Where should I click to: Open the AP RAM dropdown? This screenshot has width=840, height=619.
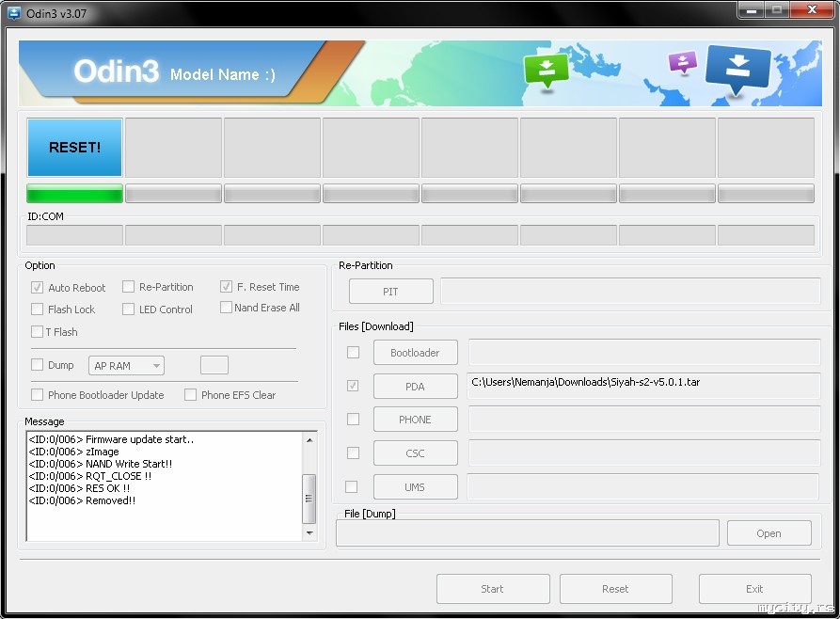pyautogui.click(x=126, y=366)
